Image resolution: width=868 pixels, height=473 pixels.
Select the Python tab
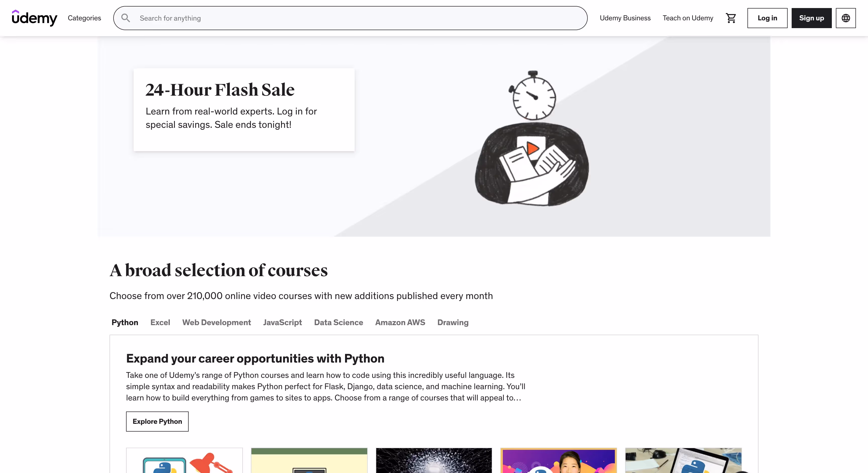coord(125,322)
